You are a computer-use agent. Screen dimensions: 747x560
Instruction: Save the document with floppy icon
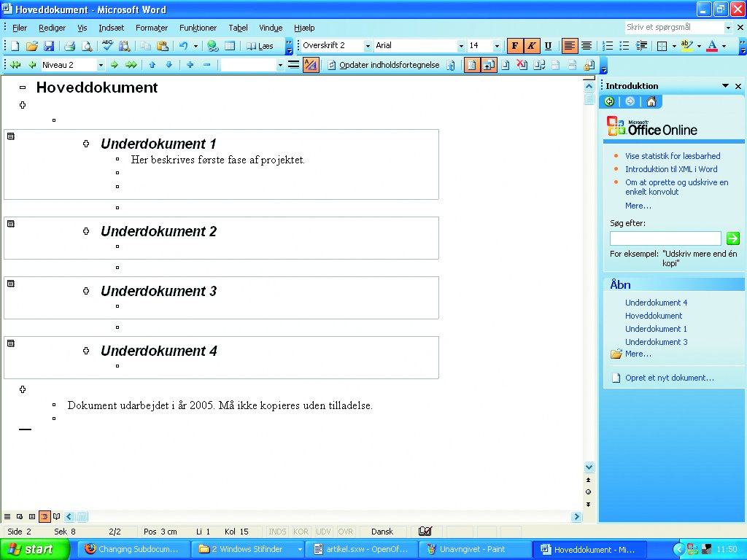coord(49,46)
